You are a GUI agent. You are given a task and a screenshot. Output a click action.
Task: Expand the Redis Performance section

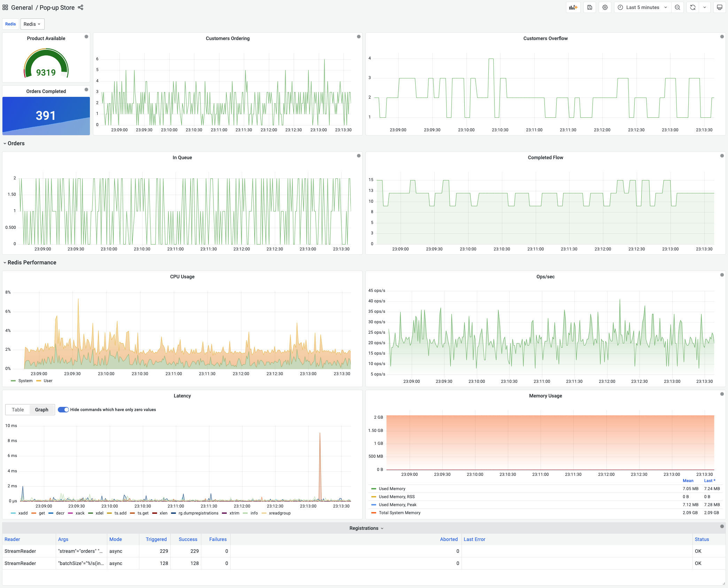[x=5, y=263]
